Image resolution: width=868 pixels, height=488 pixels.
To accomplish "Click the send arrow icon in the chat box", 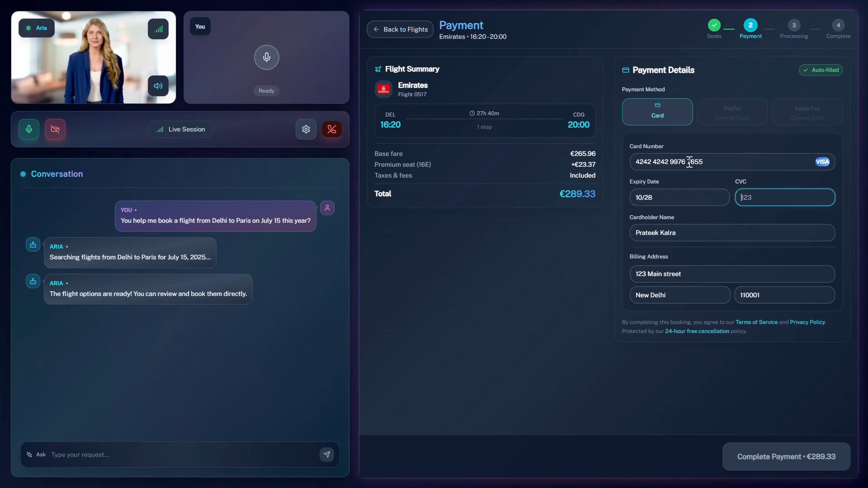I will point(327,454).
